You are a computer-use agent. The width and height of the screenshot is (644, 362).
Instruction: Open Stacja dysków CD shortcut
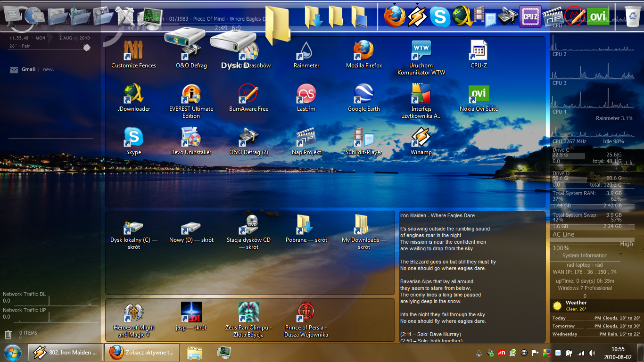pyautogui.click(x=249, y=232)
